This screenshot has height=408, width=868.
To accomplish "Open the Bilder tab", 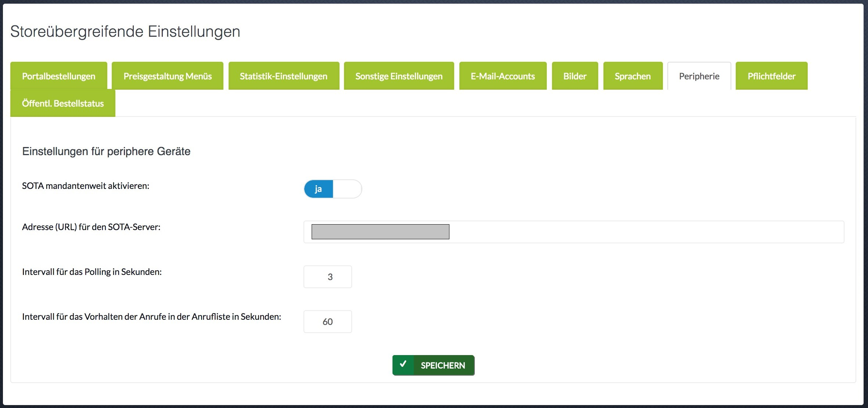I will [x=575, y=76].
